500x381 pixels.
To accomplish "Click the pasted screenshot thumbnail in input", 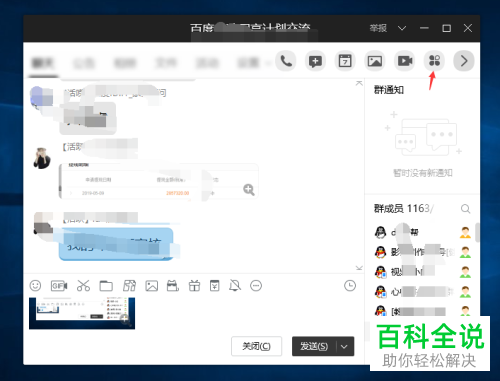I will click(x=82, y=313).
